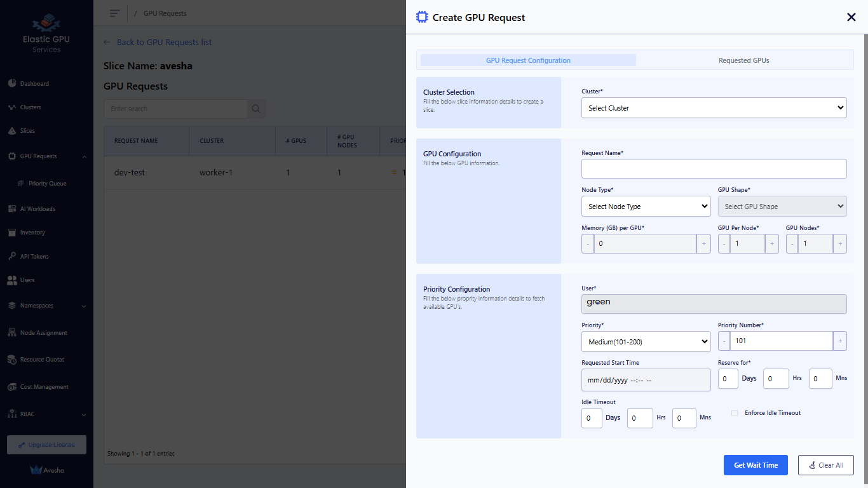Follow Back to GPU Requests list link
This screenshot has width=868, height=488.
pyautogui.click(x=164, y=43)
